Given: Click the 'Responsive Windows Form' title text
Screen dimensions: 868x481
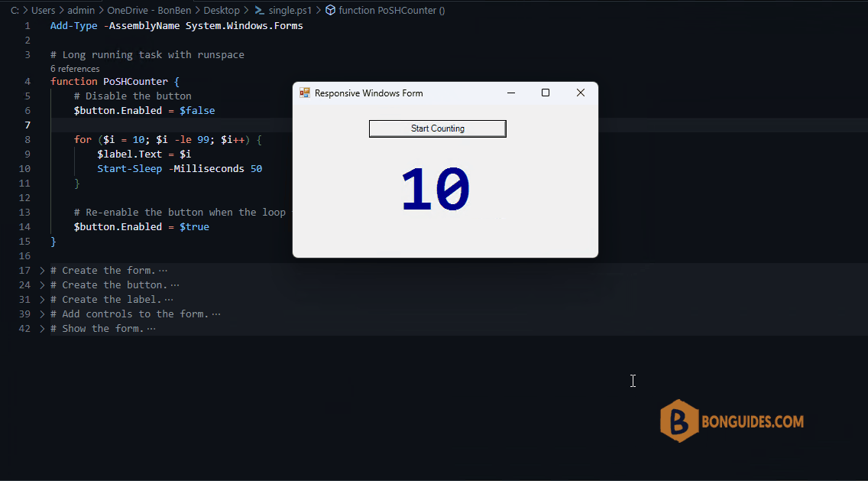Looking at the screenshot, I should (369, 93).
